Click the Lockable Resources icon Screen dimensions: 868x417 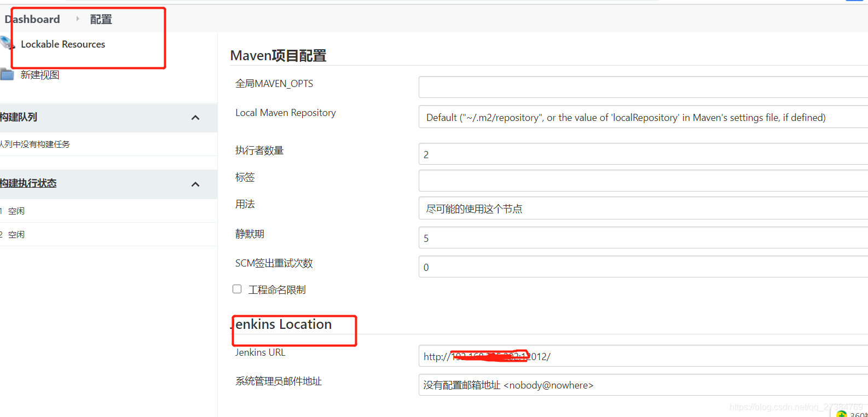(7, 43)
